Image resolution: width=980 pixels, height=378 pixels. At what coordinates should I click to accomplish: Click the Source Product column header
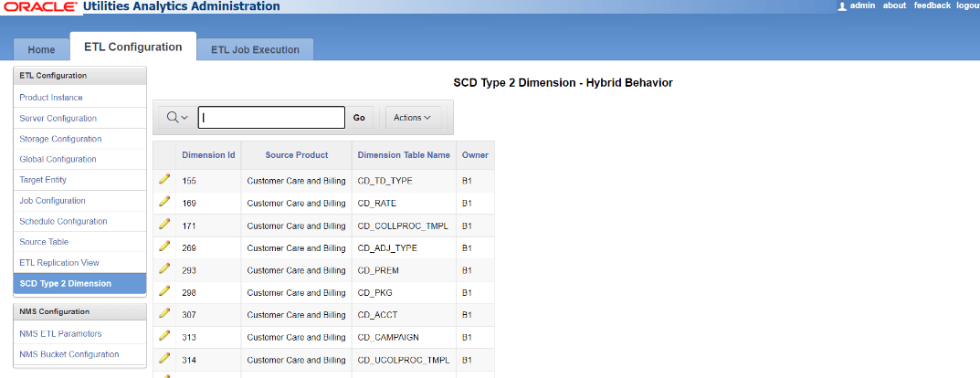296,155
